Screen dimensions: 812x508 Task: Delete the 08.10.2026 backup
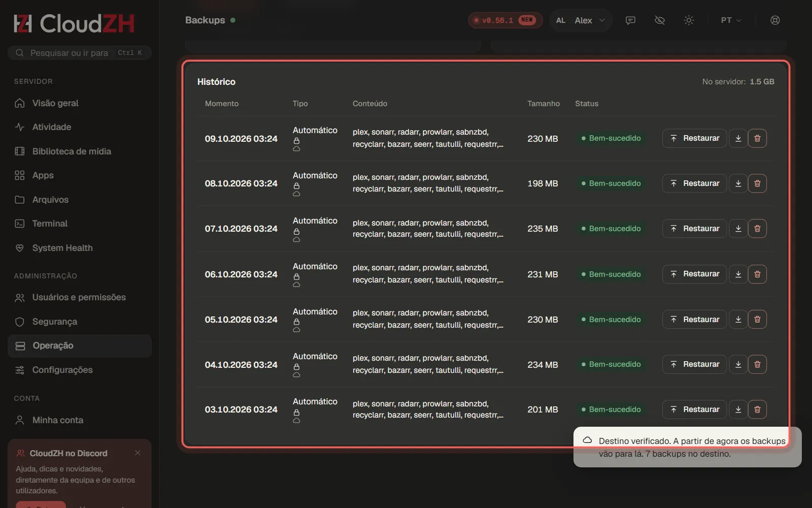(x=757, y=183)
